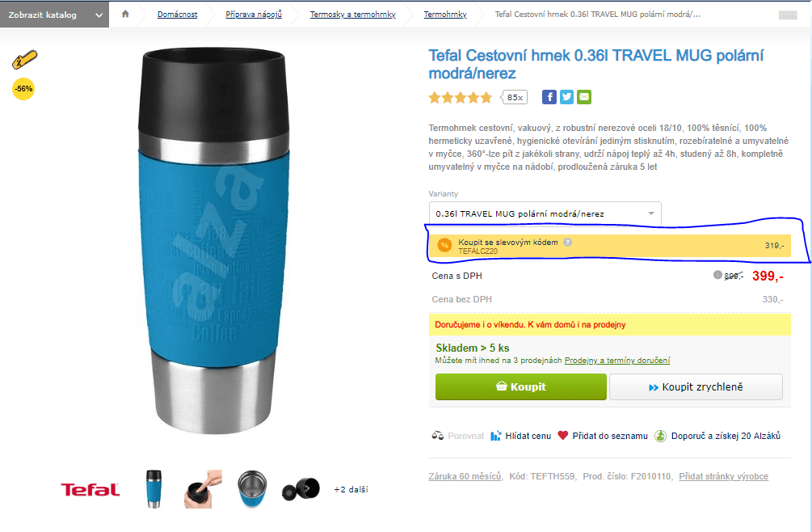Share the product on Facebook
This screenshot has height=532, width=812.
click(549, 97)
